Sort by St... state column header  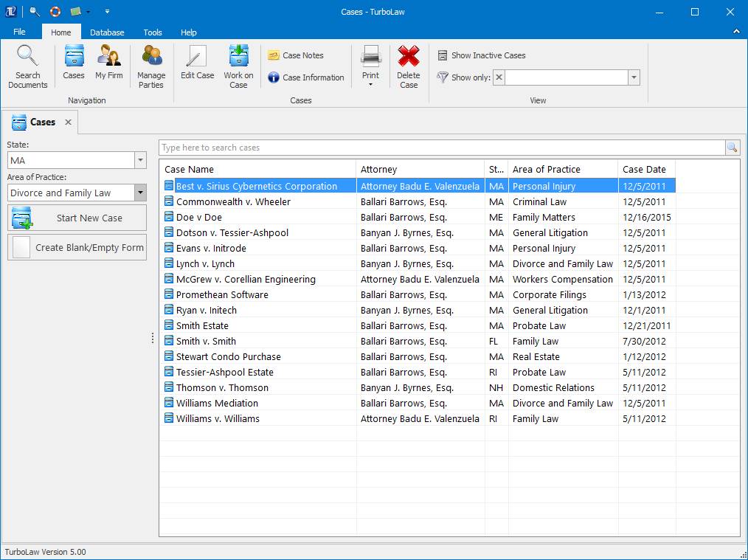[496, 170]
